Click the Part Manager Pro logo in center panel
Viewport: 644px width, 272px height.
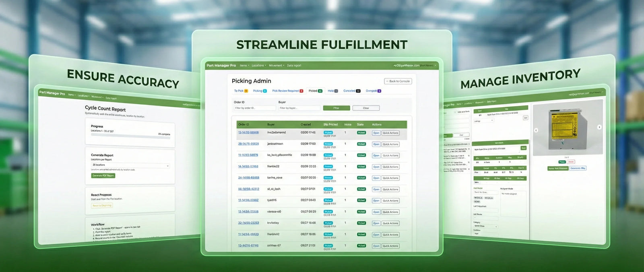pos(221,66)
